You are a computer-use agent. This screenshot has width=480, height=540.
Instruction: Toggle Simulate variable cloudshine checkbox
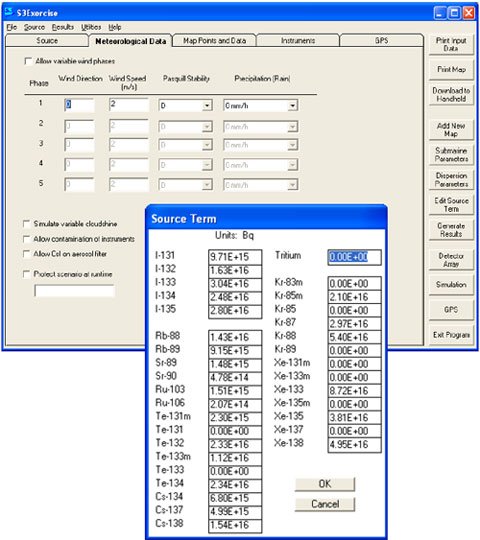(x=26, y=224)
